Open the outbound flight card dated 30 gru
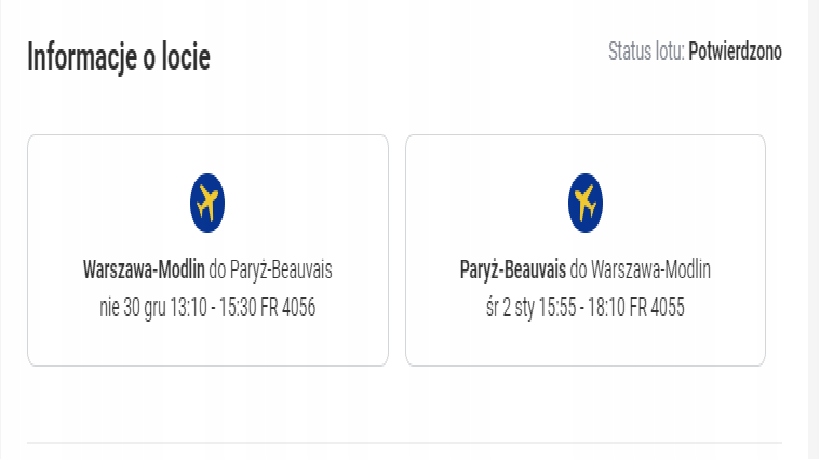 [208, 250]
